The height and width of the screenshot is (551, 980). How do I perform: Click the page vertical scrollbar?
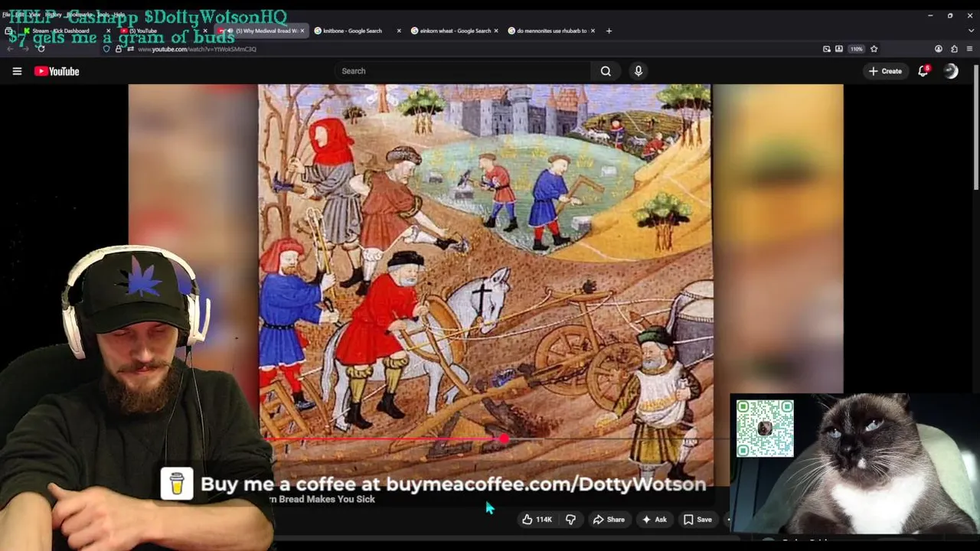[x=976, y=126]
